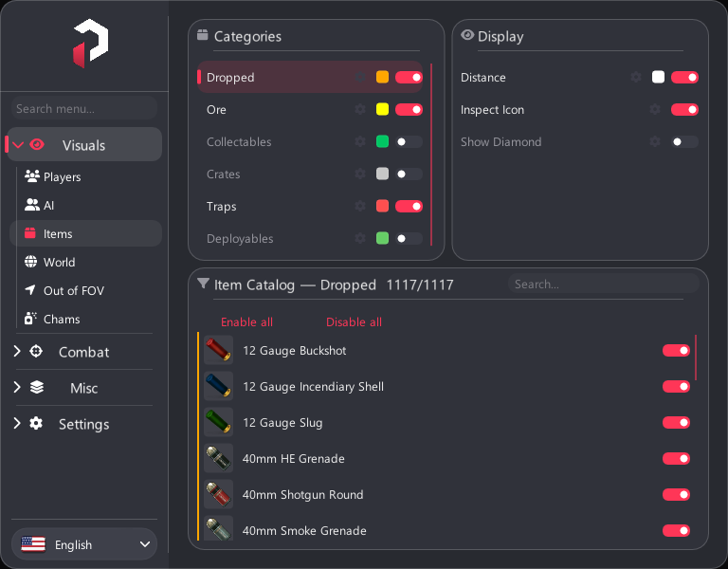Collapse the Visuals section chevron
Image resolution: width=728 pixels, height=569 pixels.
point(18,145)
